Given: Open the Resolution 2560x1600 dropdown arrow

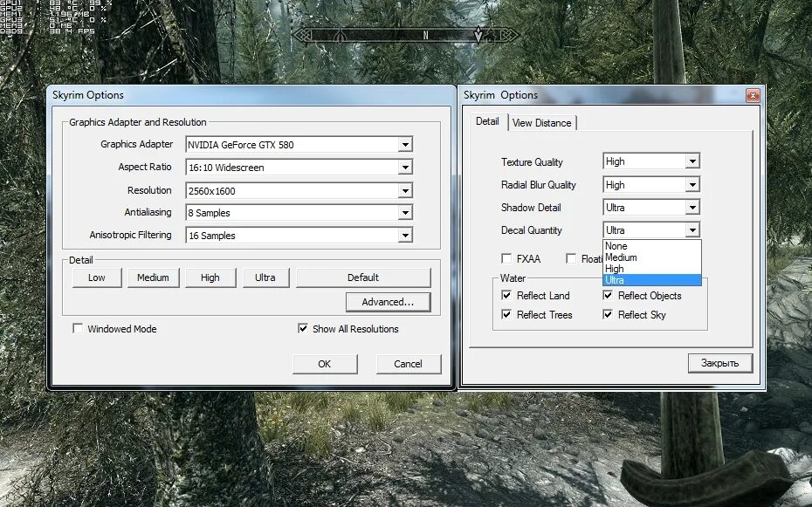Looking at the screenshot, I should [405, 190].
